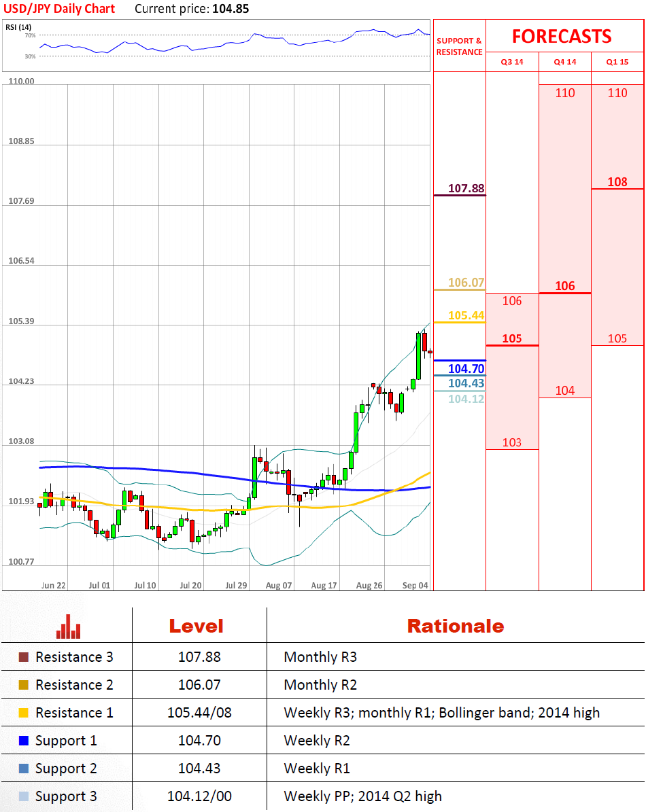Click the 'Support 2' row label
Screen dimensions: 646x812
click(66, 769)
